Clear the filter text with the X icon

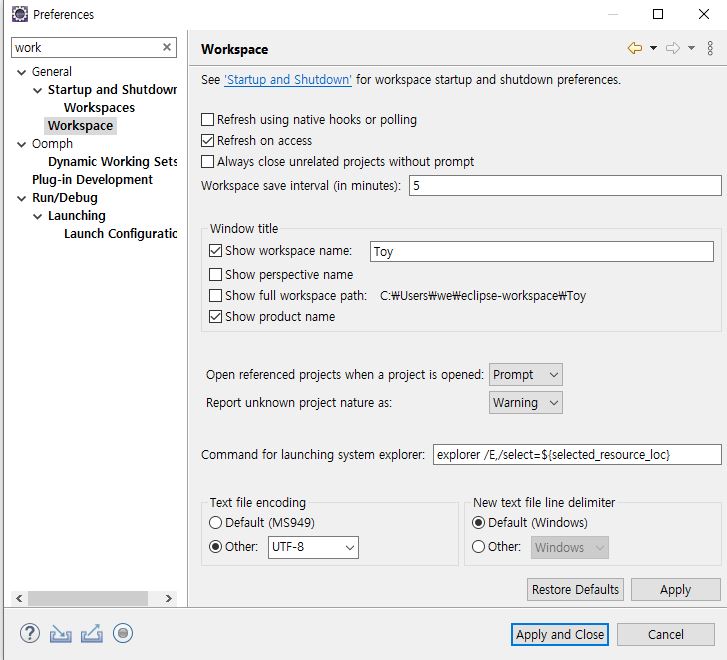pos(167,47)
